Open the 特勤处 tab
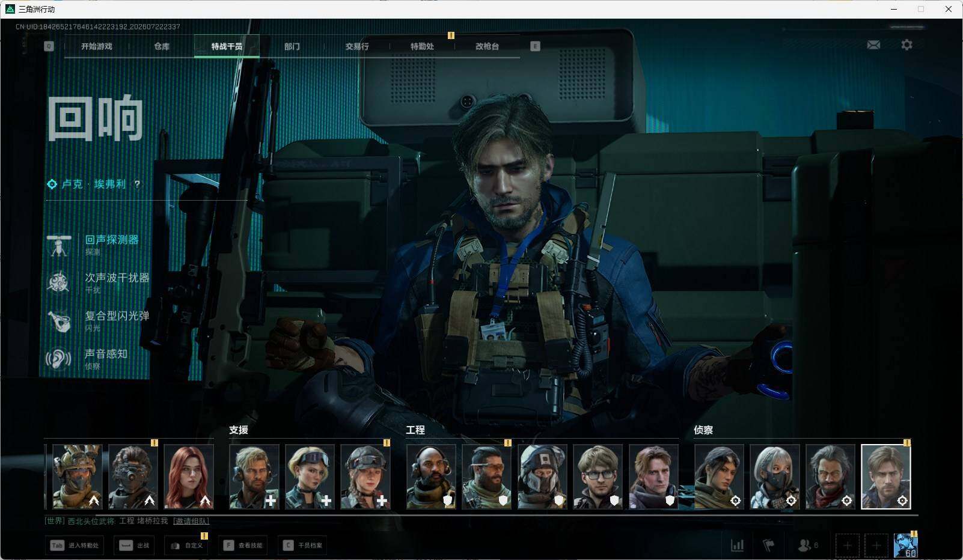 422,46
